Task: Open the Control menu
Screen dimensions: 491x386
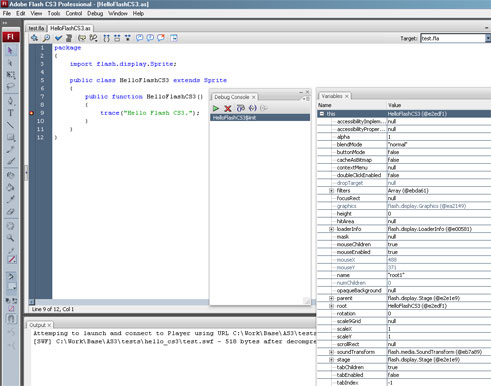Action: tap(74, 14)
